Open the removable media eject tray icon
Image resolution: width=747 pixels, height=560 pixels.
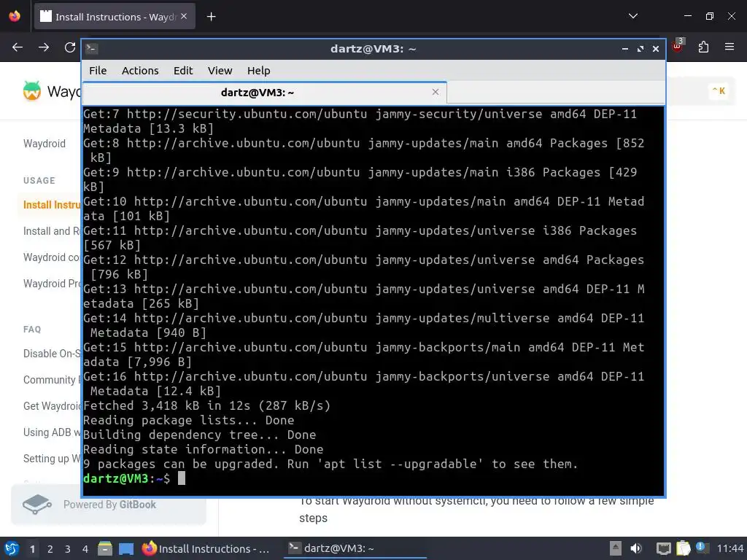[x=616, y=548]
